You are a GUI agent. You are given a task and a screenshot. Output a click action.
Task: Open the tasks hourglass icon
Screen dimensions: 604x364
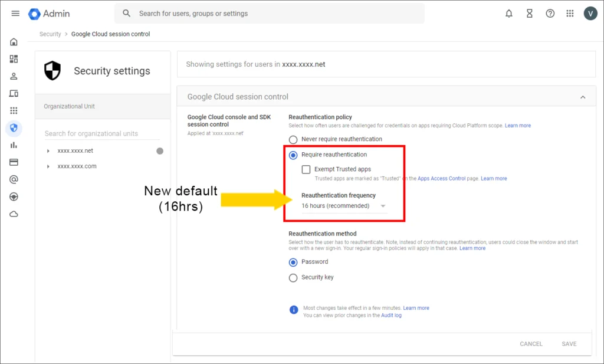[x=529, y=13]
